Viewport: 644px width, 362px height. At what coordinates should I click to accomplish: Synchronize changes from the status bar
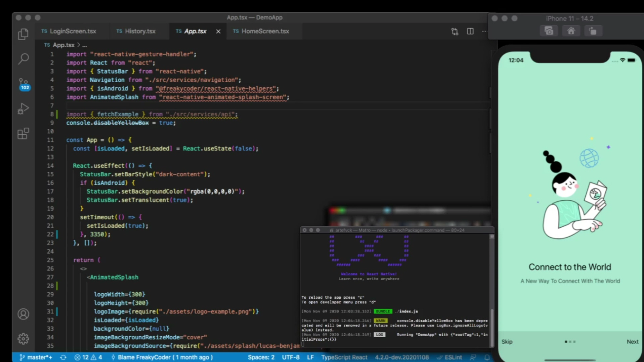point(63,357)
